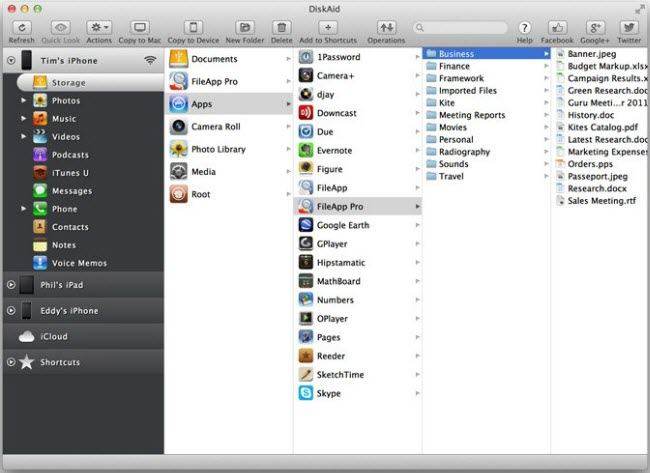
Task: Select FileApp Pro in the storage column
Action: 229,81
